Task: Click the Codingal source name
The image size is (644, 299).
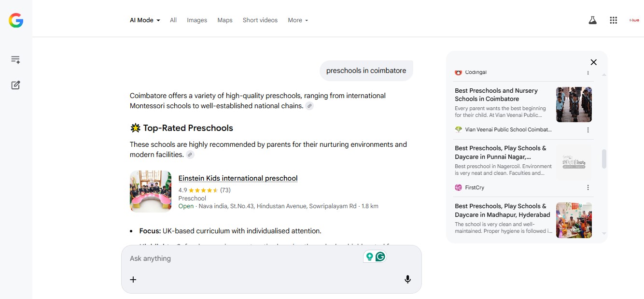Action: point(476,72)
